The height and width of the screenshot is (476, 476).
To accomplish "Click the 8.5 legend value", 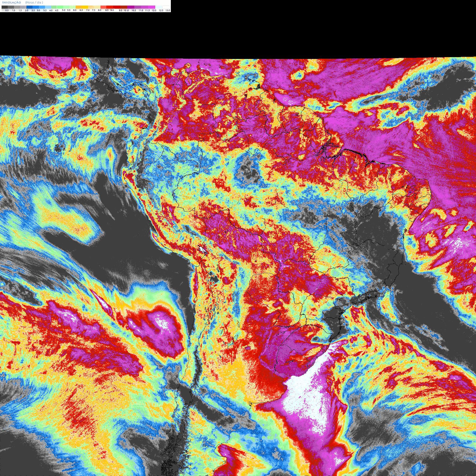I will click(107, 10).
